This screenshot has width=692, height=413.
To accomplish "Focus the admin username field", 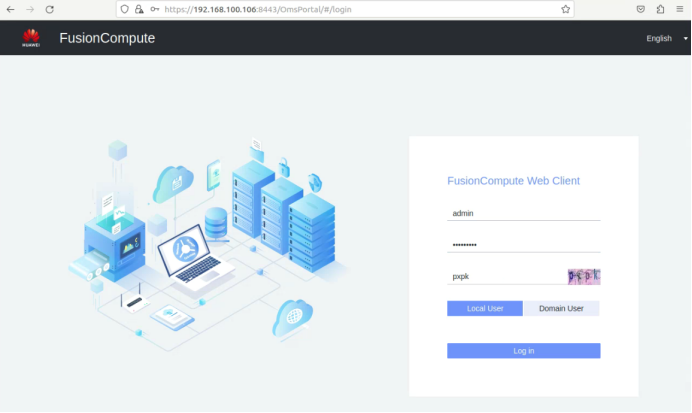I will [523, 213].
